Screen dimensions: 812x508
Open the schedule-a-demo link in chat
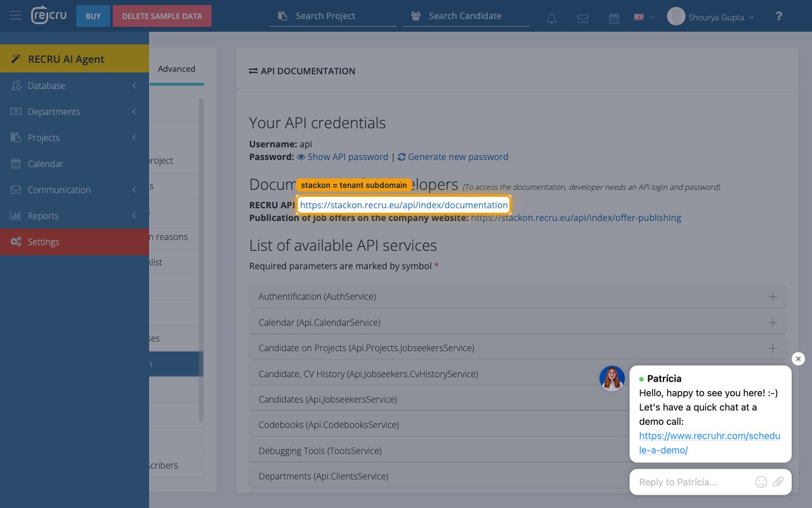(x=709, y=443)
